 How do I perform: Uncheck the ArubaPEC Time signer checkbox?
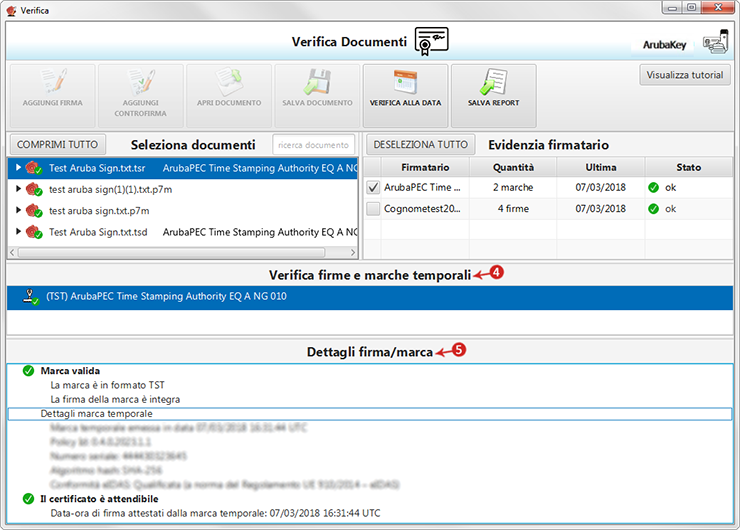(x=373, y=187)
